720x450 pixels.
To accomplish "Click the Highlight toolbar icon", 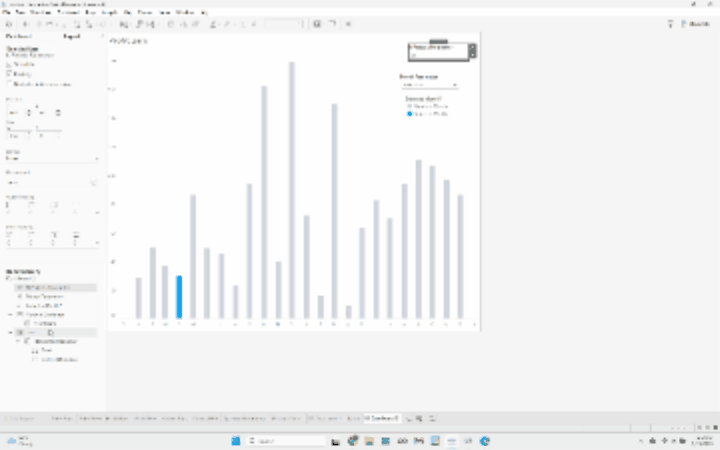I will [213, 24].
